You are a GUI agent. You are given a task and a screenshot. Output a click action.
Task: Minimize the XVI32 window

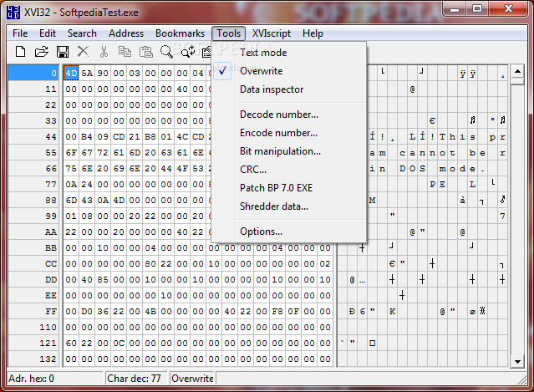pos(455,8)
